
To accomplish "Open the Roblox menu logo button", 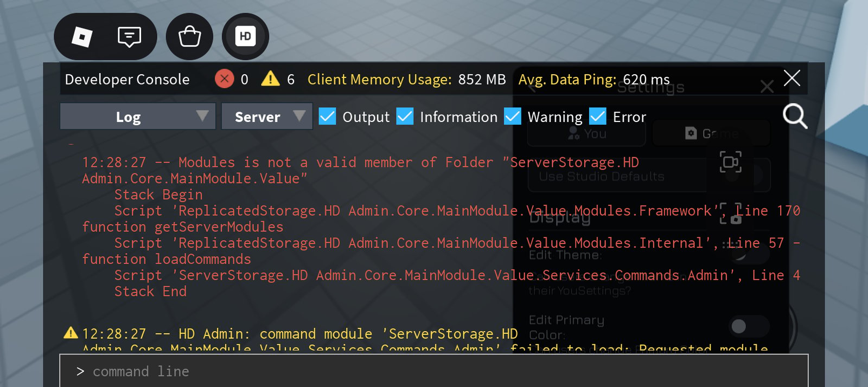I will [82, 37].
